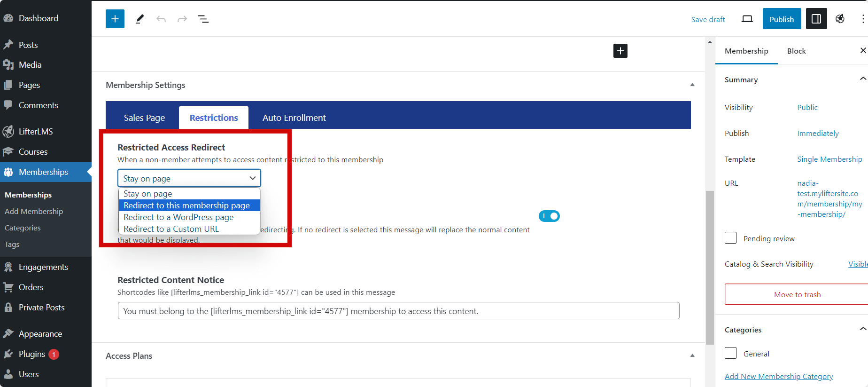Open the LifterLMS rocket icon in top bar
Image resolution: width=868 pixels, height=387 pixels.
tap(840, 19)
